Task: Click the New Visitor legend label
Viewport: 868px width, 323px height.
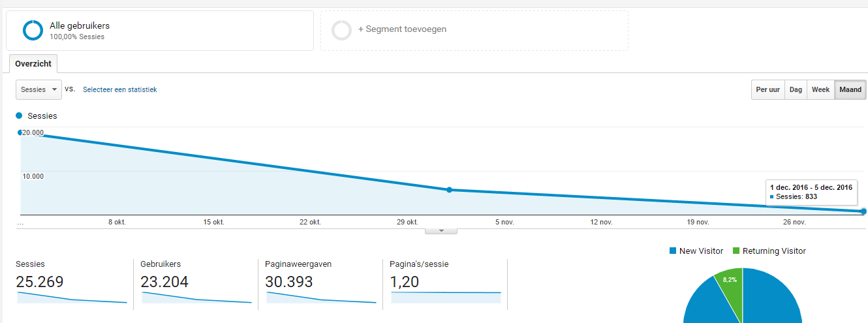Action: 702,251
